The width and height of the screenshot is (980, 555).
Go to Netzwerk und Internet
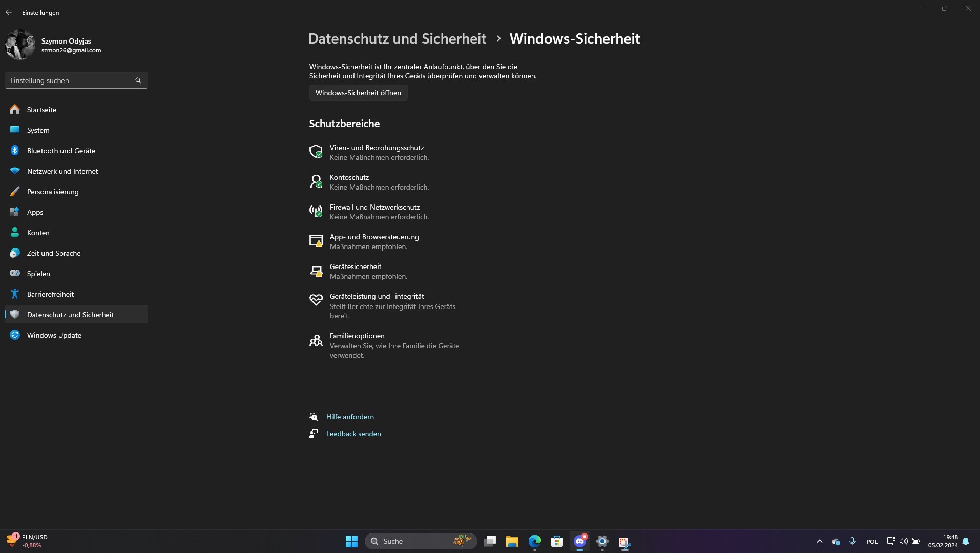pos(76,171)
